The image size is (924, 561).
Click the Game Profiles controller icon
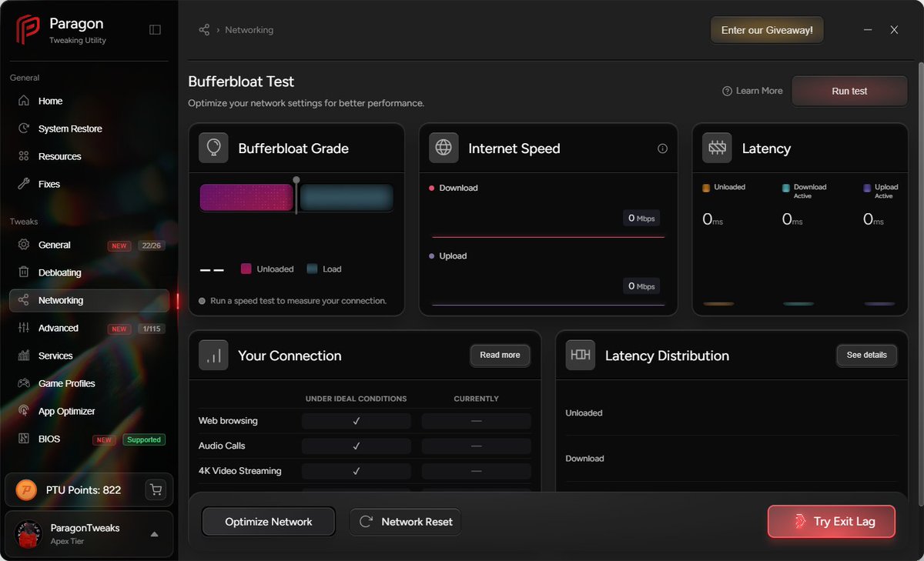click(x=24, y=383)
